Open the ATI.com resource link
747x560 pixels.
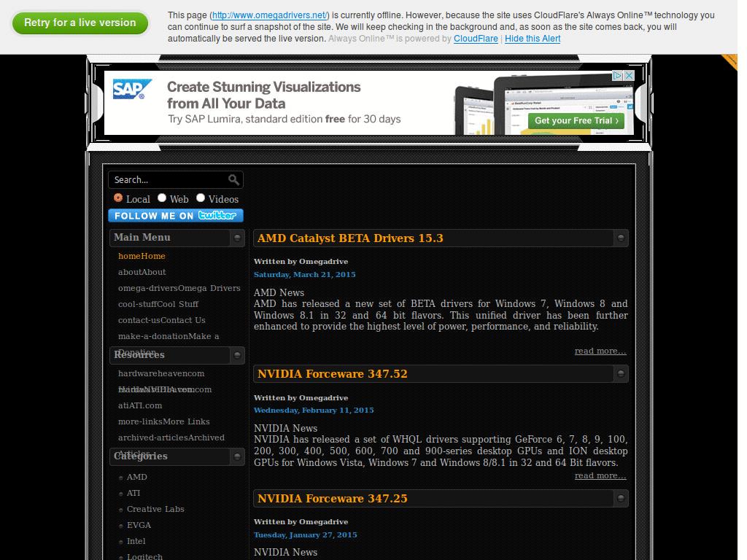tap(140, 405)
